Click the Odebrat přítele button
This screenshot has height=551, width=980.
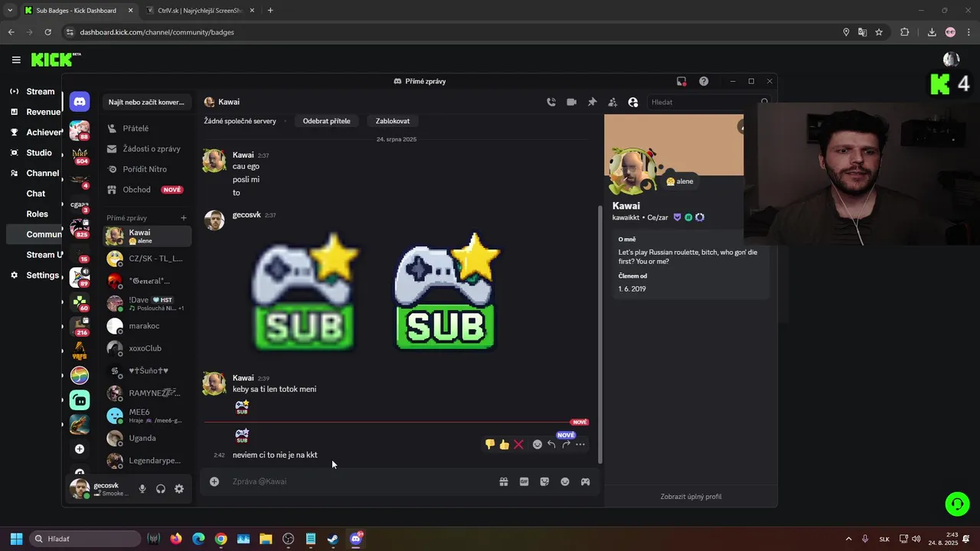pos(327,121)
